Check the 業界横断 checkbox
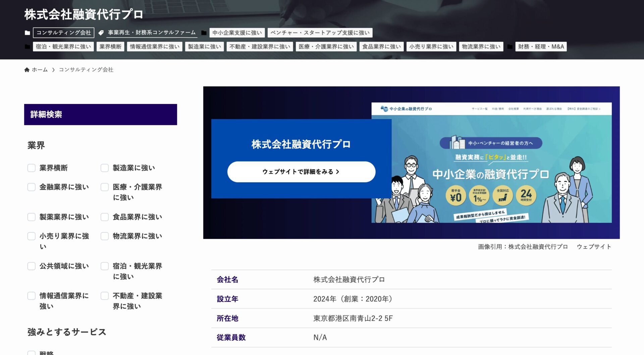644x355 pixels. (32, 168)
